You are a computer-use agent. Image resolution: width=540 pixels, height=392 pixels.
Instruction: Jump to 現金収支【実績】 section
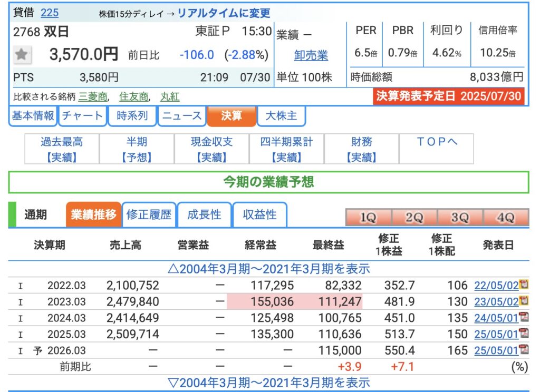(x=212, y=149)
